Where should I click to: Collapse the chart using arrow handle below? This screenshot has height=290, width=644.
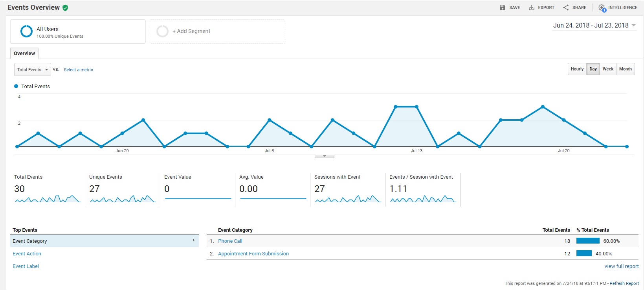[325, 156]
